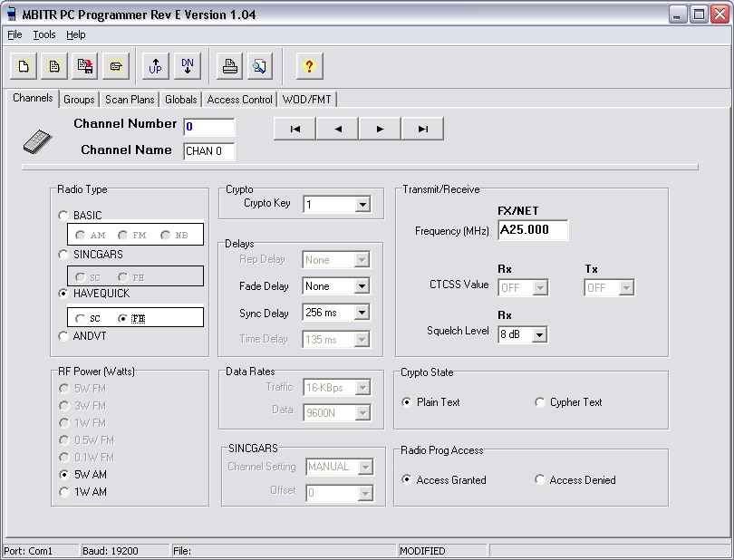Go to the next channel arrow
The width and height of the screenshot is (734, 560).
point(380,129)
